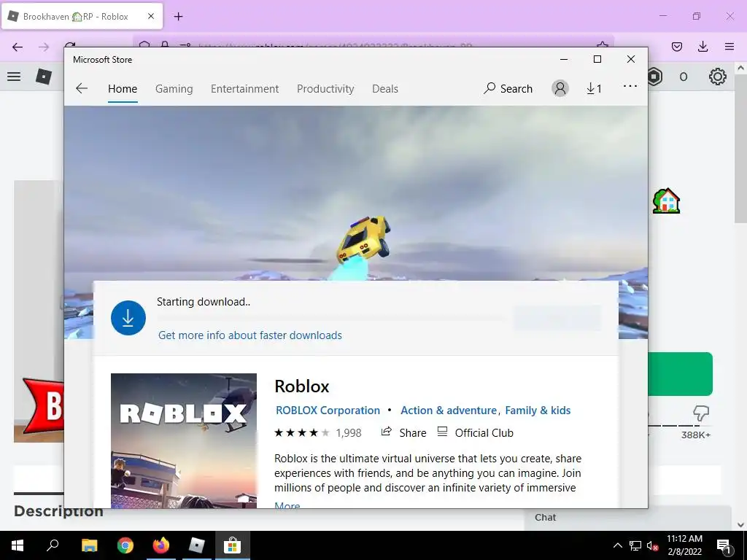The image size is (747, 560).
Task: Open the Robux icon on Roblox site
Action: pyautogui.click(x=656, y=77)
